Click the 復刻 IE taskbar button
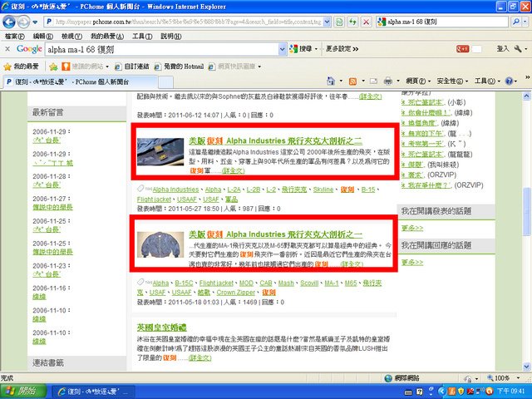This screenshot has width=532, height=399. (92, 392)
